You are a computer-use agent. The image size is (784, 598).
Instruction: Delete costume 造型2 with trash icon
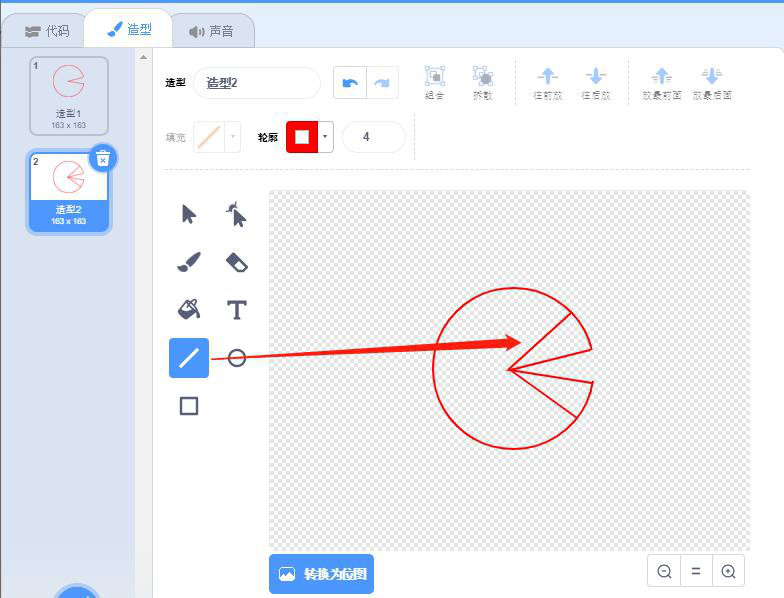pos(103,158)
